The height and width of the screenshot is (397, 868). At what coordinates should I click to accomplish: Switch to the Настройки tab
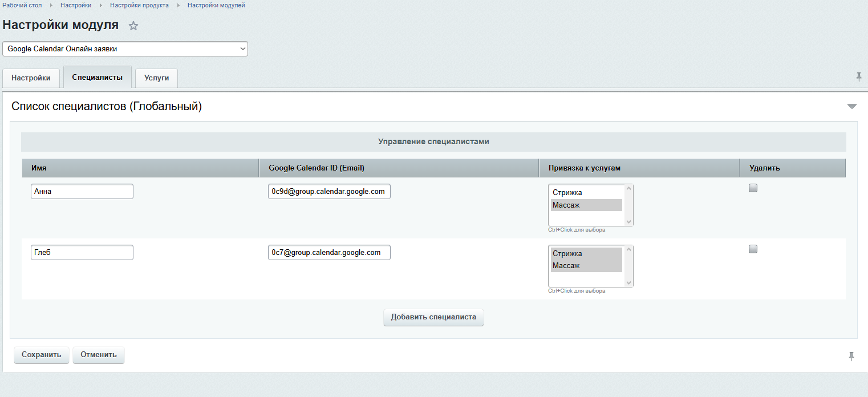pos(31,78)
